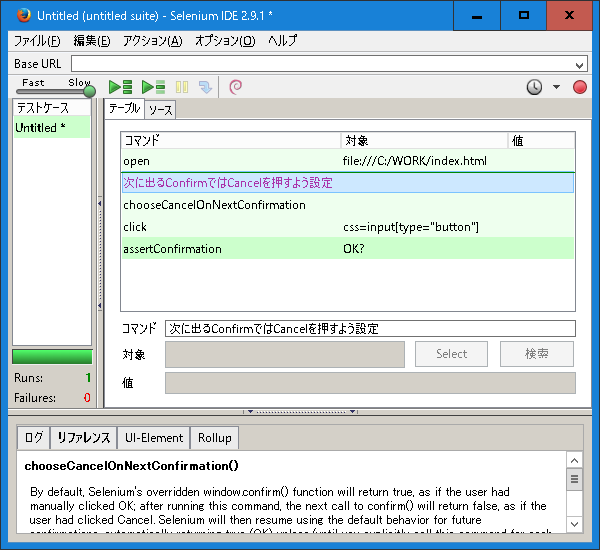Click the 値 input field
600x550 pixels.
[370, 383]
